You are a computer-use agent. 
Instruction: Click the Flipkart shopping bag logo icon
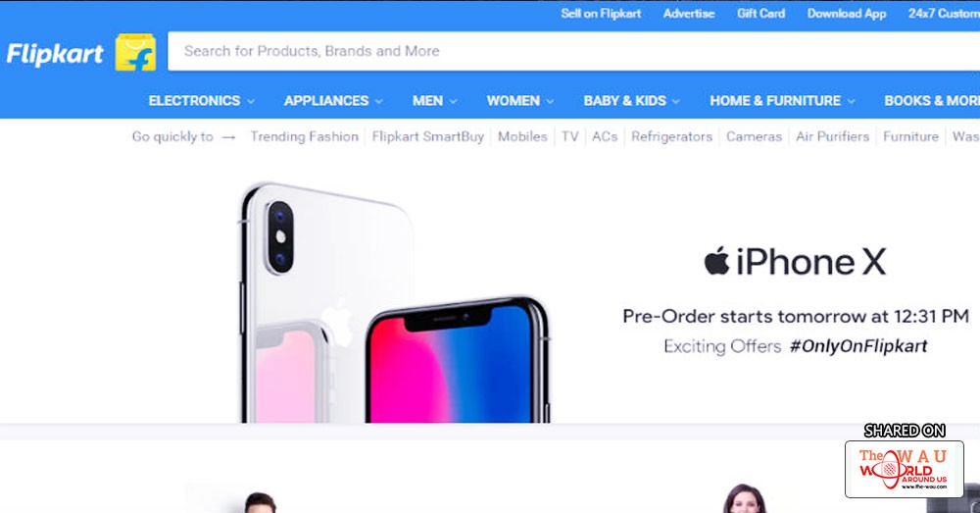[x=135, y=53]
